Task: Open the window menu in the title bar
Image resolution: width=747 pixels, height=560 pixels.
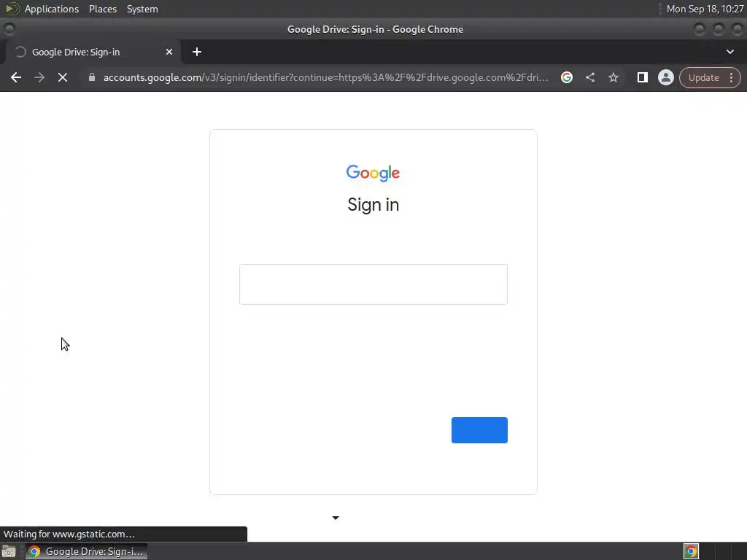Action: [x=9, y=29]
